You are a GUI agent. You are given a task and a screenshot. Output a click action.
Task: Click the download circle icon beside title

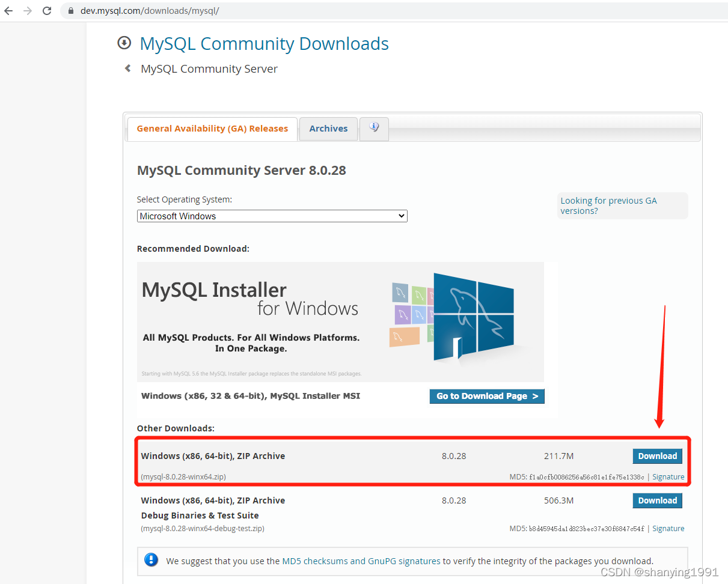[x=124, y=43]
